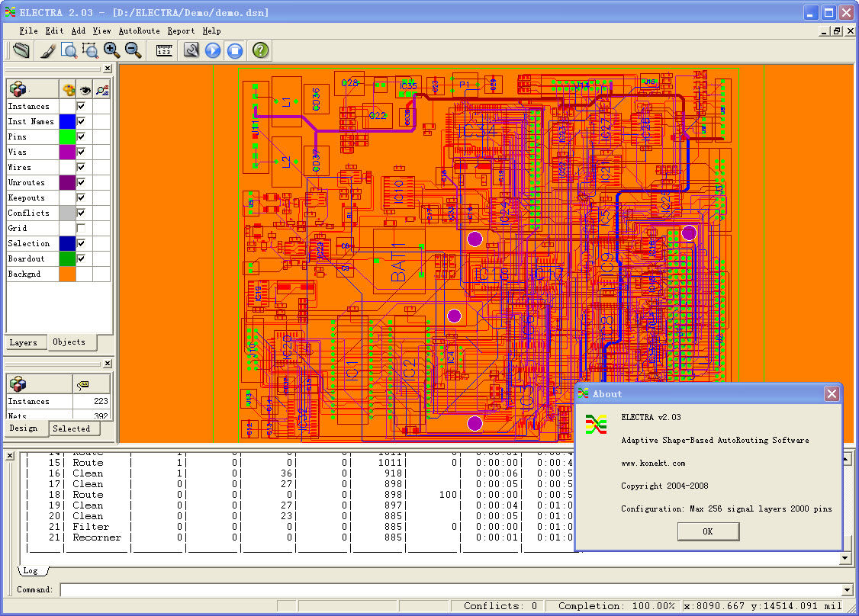Click the ELECTRA app icon in title bar

coord(10,11)
